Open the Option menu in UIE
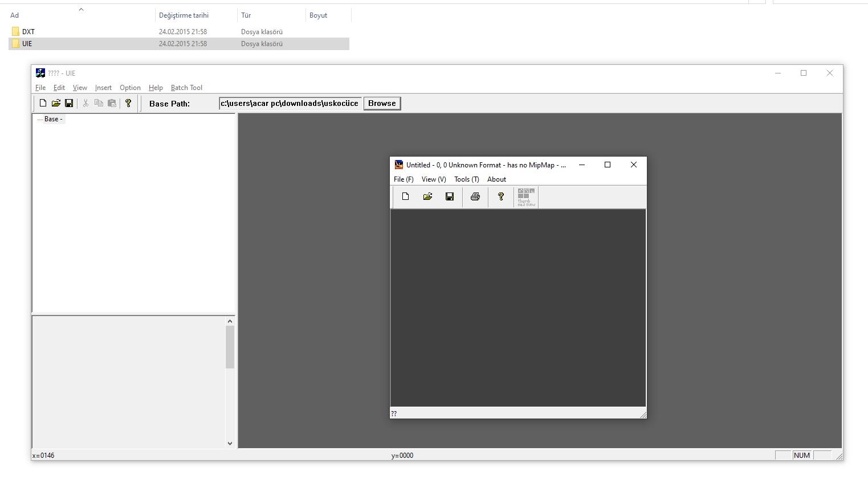868x488 pixels. pos(130,88)
